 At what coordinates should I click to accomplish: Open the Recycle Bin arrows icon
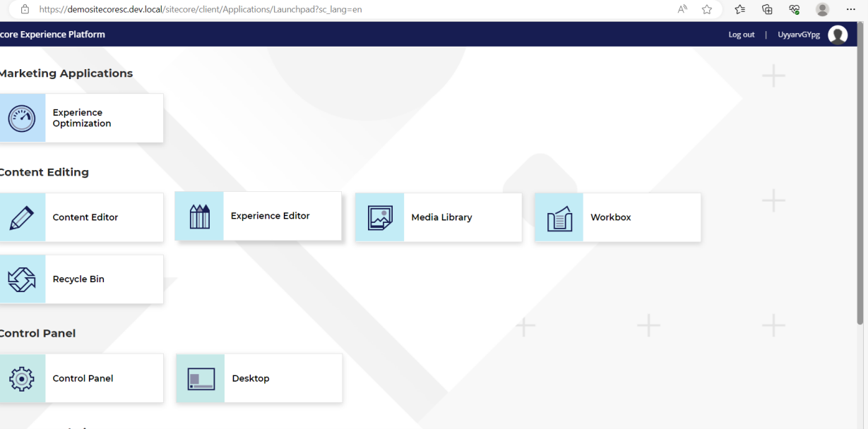22,279
